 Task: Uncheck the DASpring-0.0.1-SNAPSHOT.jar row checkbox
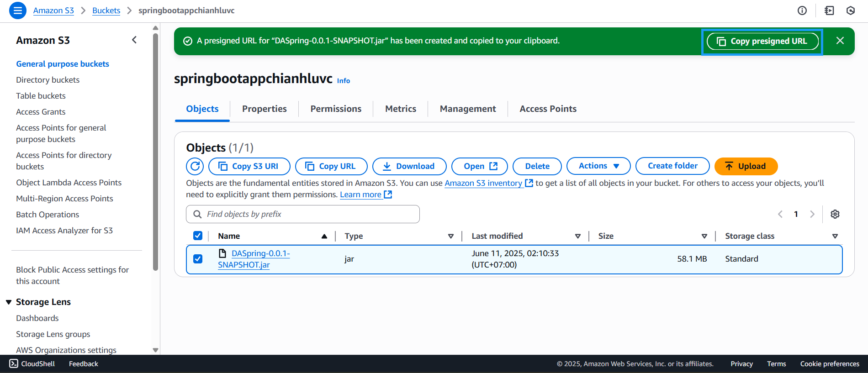[198, 259]
